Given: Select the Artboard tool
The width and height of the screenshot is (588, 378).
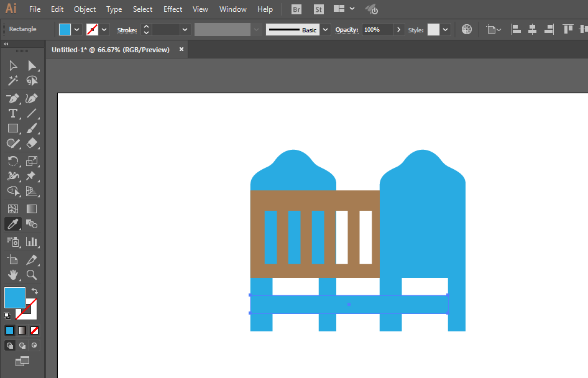Looking at the screenshot, I should pos(13,260).
